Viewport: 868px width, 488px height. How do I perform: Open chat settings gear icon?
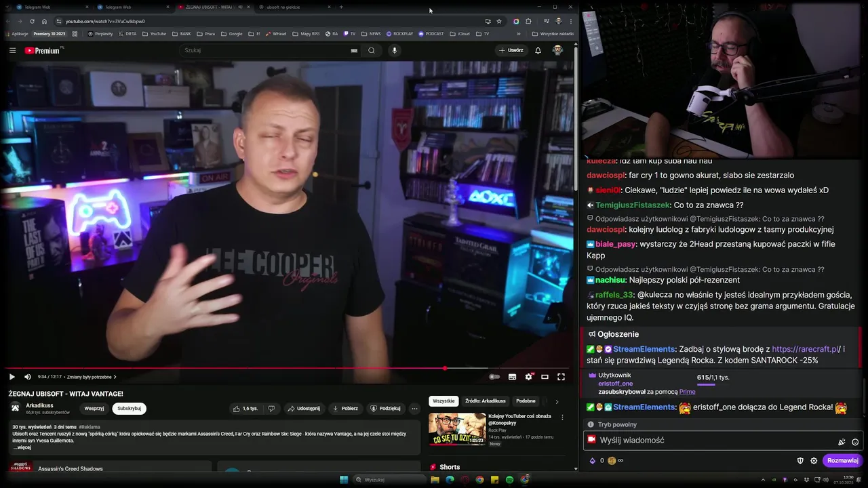[814, 461]
